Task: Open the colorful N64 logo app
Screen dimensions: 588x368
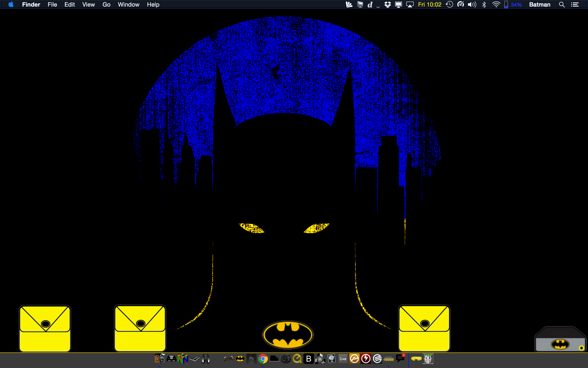Action: (183, 359)
